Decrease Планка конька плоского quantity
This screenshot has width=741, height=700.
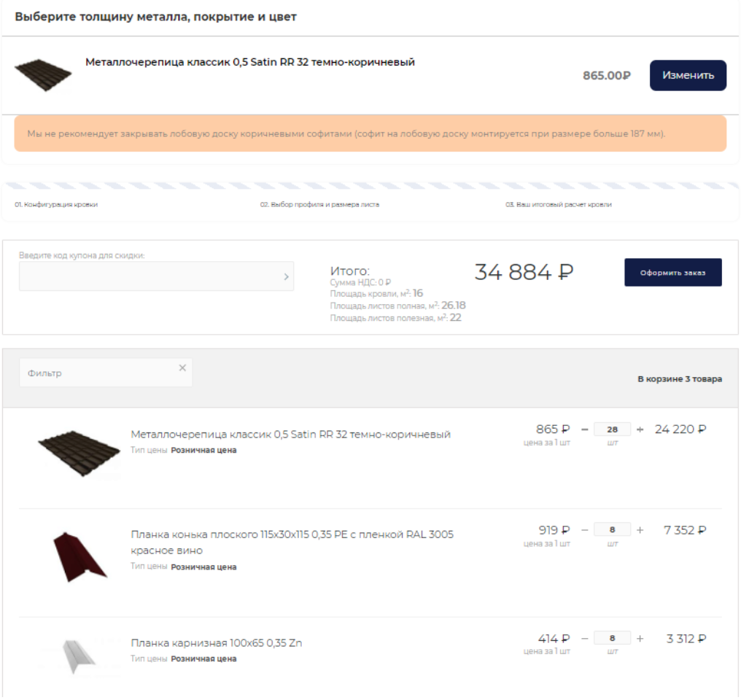[584, 530]
